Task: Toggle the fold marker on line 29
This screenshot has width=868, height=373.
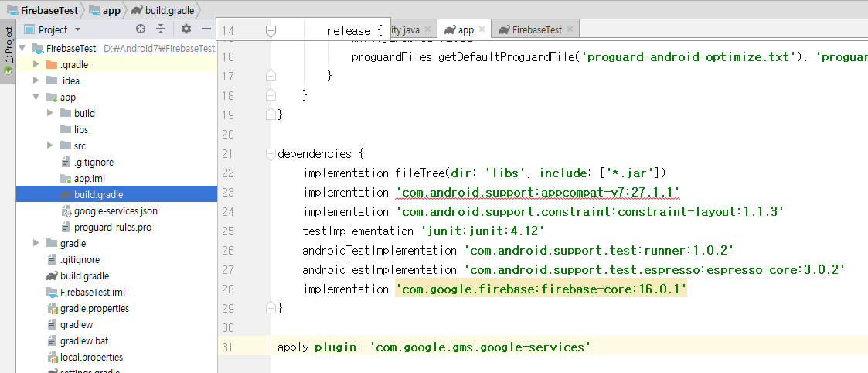Action: 271,308
